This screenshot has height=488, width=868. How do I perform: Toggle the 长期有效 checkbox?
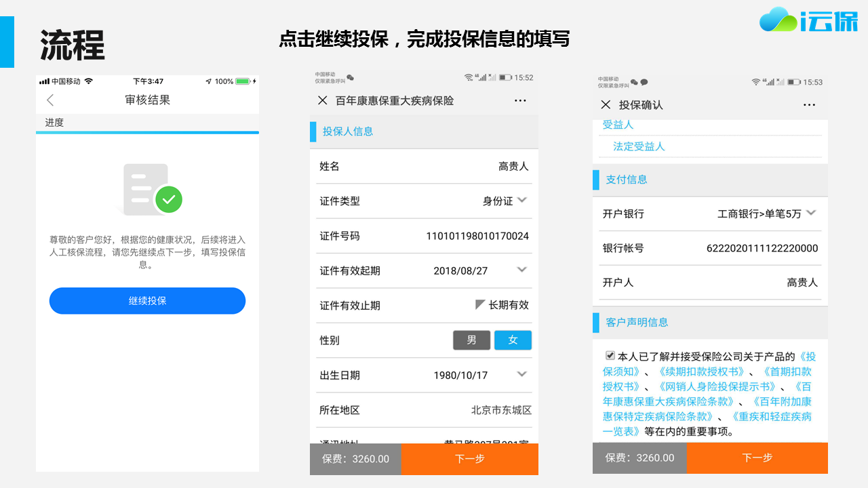[x=480, y=305]
